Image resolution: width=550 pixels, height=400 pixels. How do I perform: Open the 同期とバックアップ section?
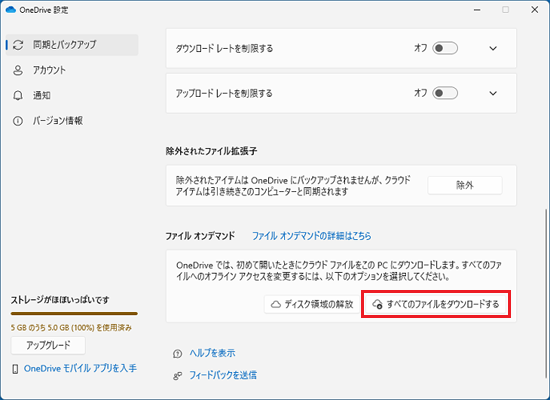(72, 45)
